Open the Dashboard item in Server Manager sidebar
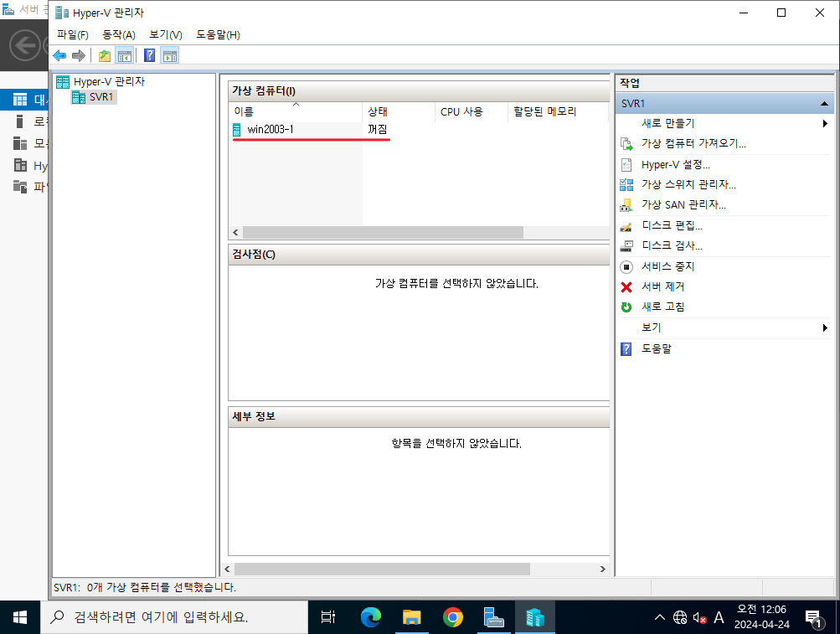The width and height of the screenshot is (840, 634). [24, 100]
